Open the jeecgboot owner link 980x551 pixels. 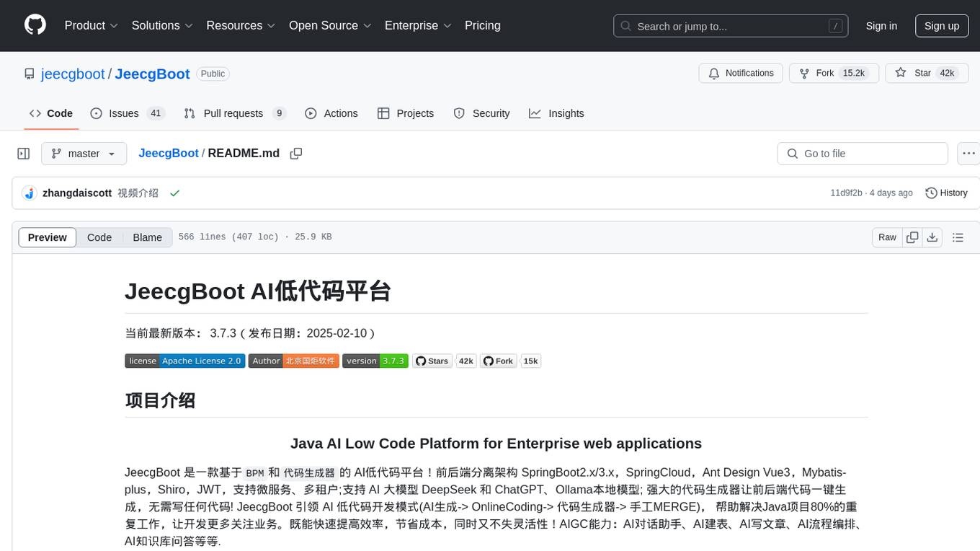coord(73,74)
